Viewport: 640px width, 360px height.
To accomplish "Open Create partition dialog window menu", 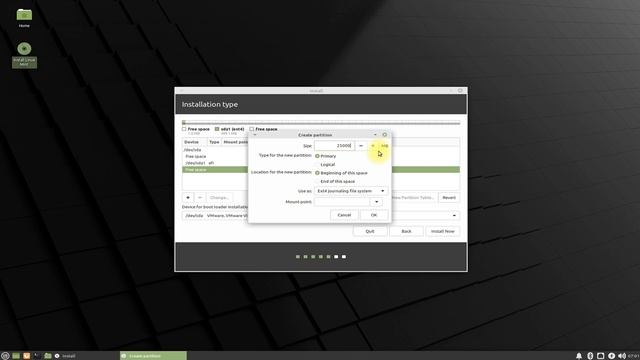I will [255, 135].
